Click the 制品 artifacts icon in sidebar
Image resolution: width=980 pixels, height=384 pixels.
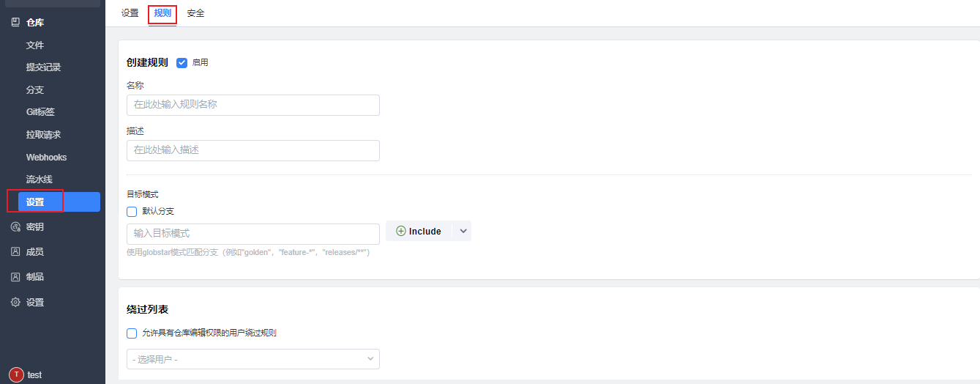click(x=15, y=277)
